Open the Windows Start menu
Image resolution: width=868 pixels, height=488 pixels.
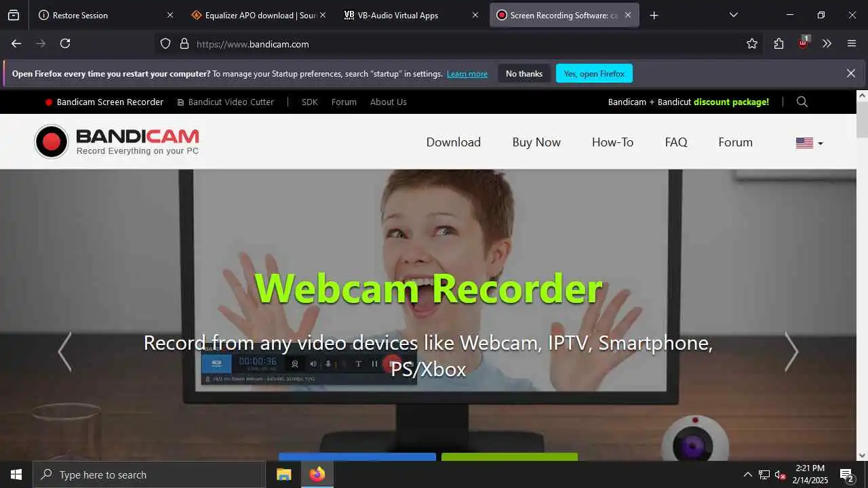[16, 474]
